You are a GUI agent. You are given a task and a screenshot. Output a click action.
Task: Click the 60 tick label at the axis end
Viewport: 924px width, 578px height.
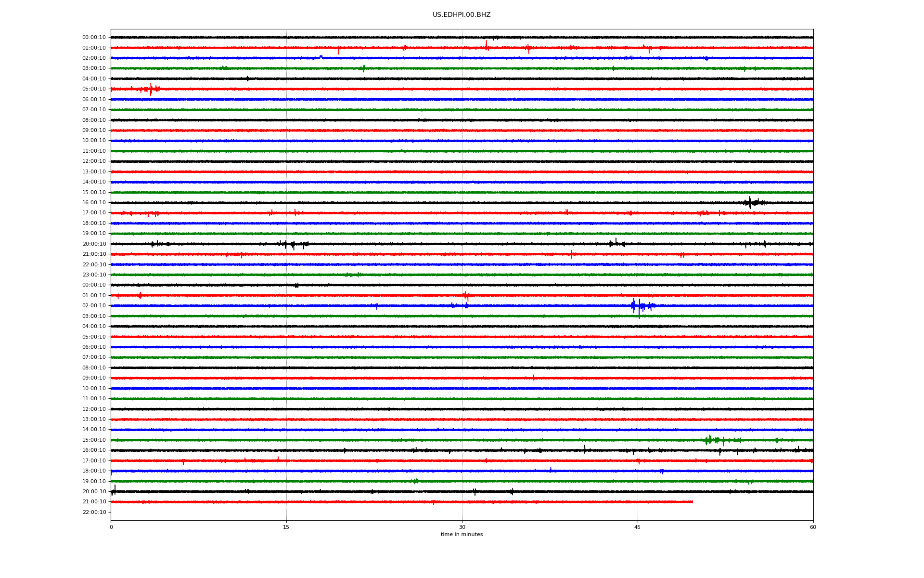coord(812,527)
